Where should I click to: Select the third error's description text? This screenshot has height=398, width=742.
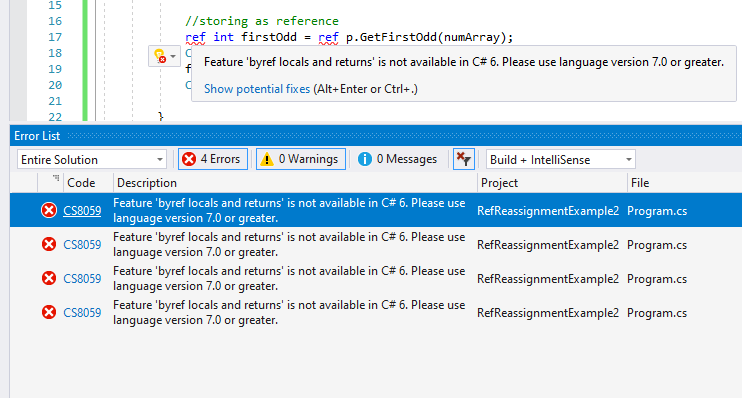click(x=289, y=279)
